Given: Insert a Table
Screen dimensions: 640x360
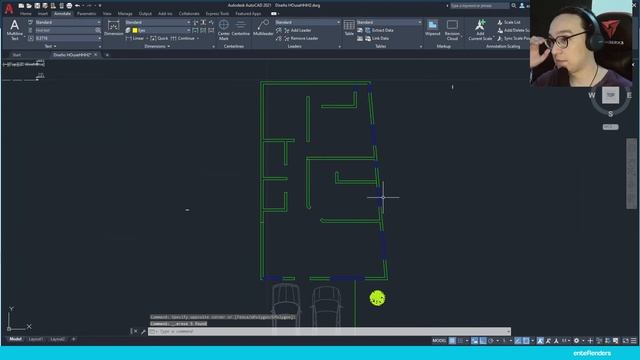Looking at the screenshot, I should point(349,28).
